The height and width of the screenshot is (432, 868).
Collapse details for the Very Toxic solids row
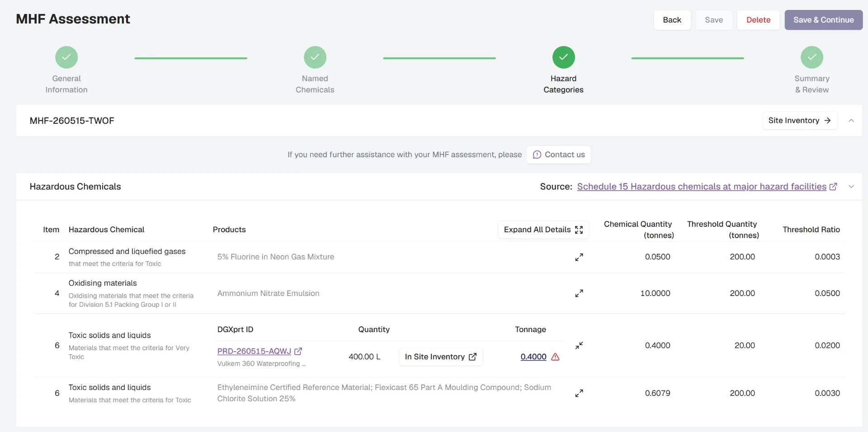click(579, 346)
